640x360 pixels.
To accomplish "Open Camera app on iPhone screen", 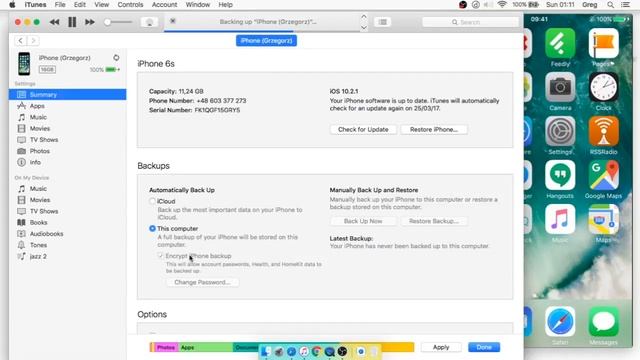I will click(x=560, y=88).
